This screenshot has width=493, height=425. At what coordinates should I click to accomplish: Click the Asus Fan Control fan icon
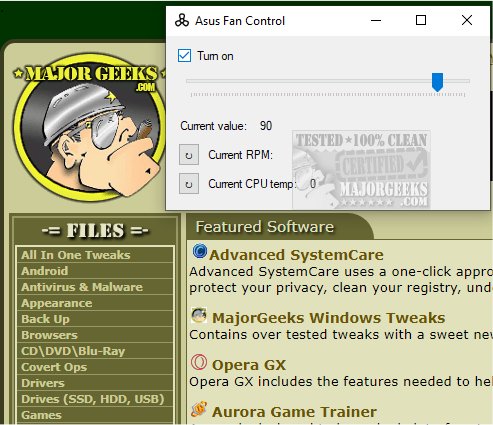182,21
